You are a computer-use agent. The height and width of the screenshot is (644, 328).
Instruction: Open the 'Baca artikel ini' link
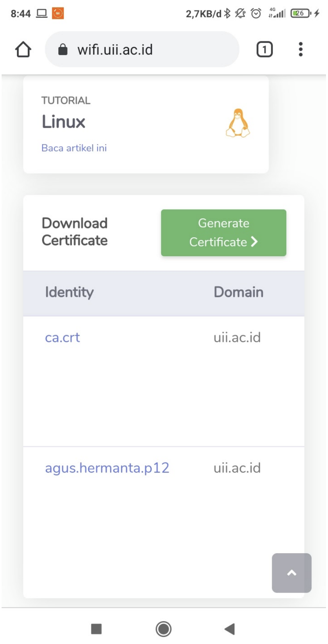pos(74,148)
